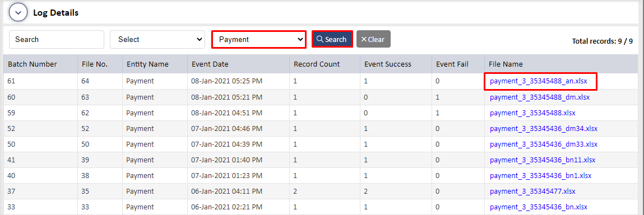Click the Total records: 9 / 9 label
This screenshot has height=215, width=644.
pos(602,41)
